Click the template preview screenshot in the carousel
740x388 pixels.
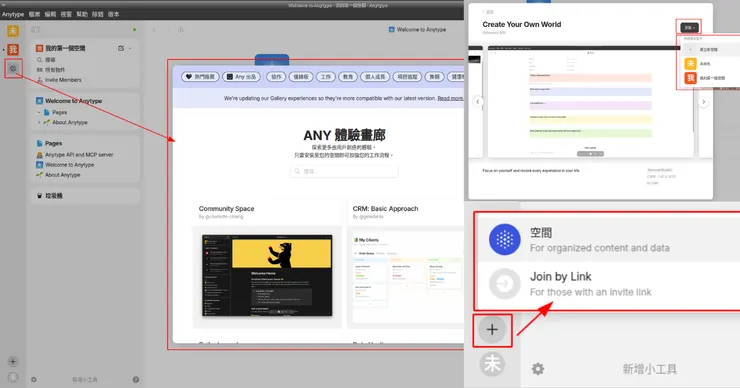(x=590, y=101)
